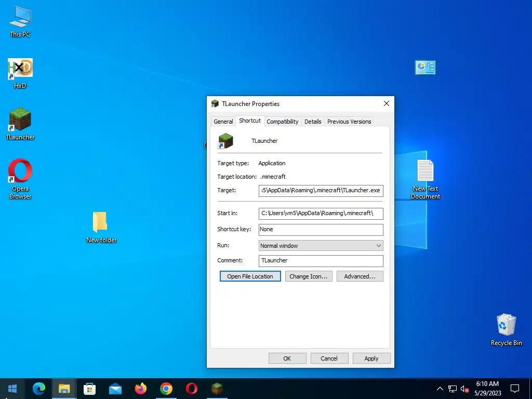Select the HxD desktop shortcut
The image size is (532, 399).
pos(20,73)
